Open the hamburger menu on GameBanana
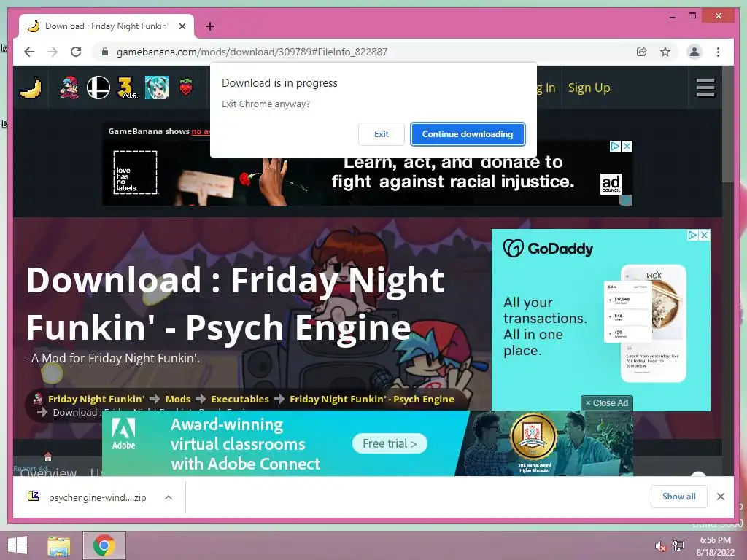The image size is (747, 560). pyautogui.click(x=705, y=87)
